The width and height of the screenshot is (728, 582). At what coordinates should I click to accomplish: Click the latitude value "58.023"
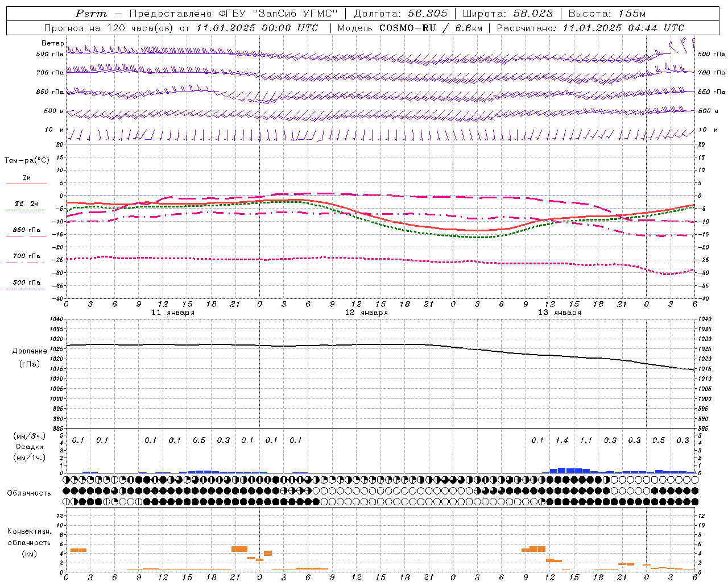(533, 14)
